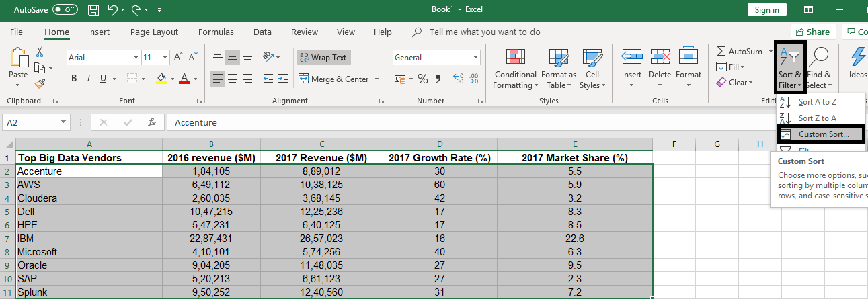Toggle Middle Align for the cells
Viewport: 868px width, 299px height.
[x=233, y=58]
